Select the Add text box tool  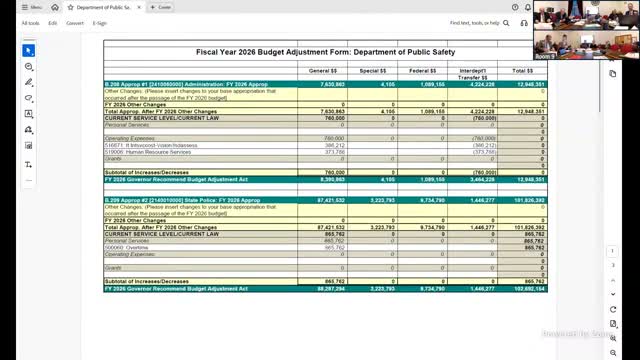pos(29,114)
